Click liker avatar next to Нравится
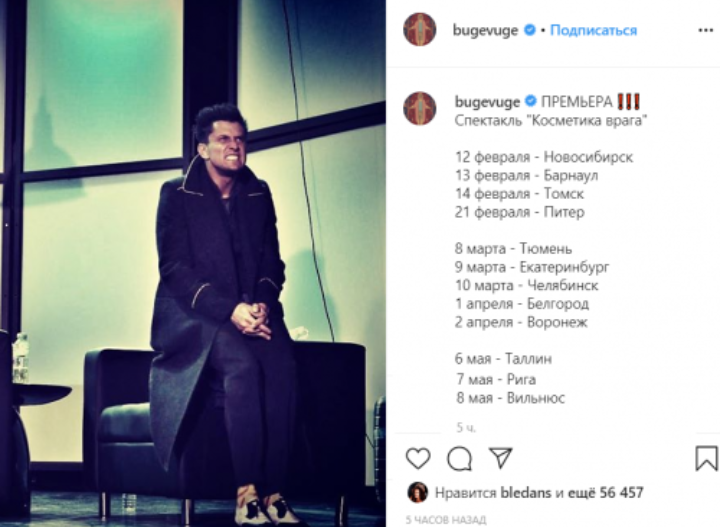Viewport: 720px width, 527px height. 417,493
